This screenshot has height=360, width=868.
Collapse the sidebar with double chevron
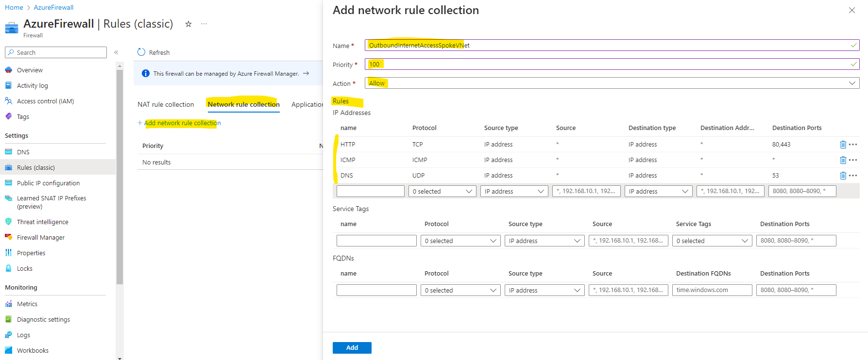tap(116, 52)
